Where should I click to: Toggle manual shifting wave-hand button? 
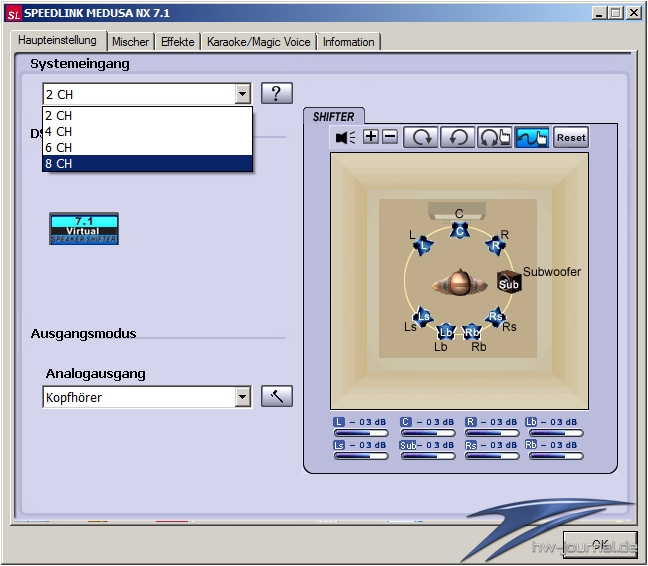pyautogui.click(x=532, y=137)
